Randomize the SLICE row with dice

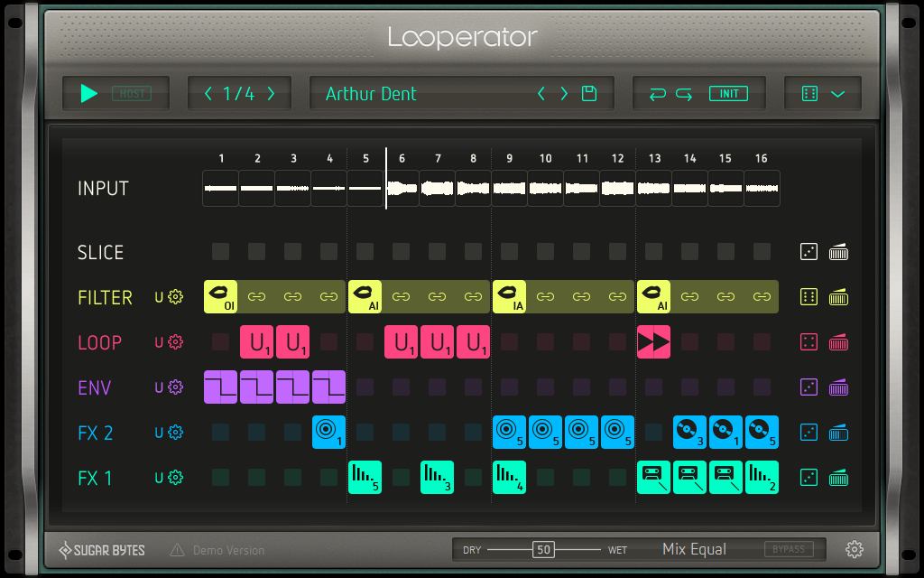tap(809, 252)
